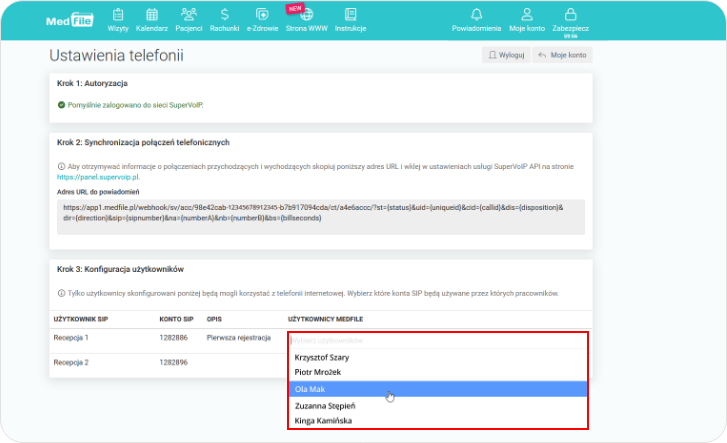Open the Kalendarz calendar icon

[151, 16]
